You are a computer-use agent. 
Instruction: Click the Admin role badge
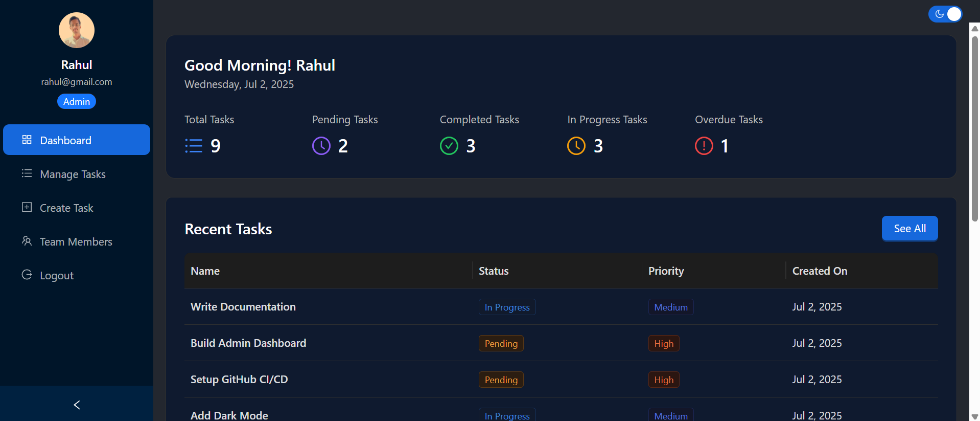[x=77, y=101]
